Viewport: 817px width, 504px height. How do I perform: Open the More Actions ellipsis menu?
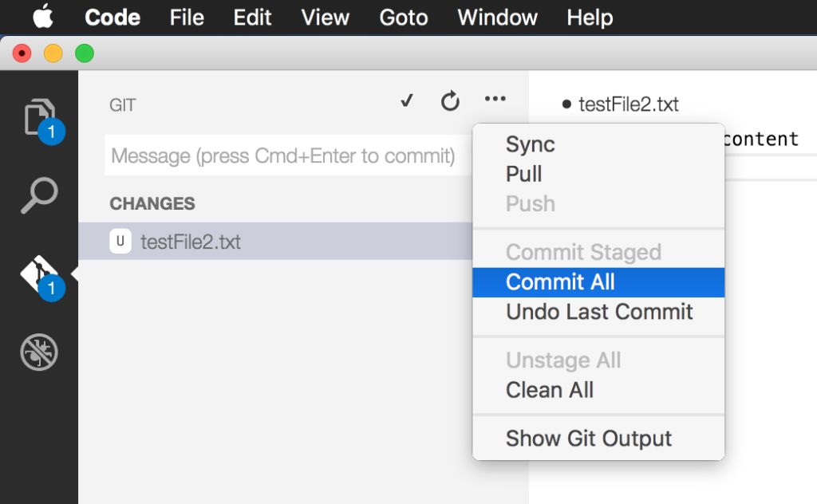pos(495,99)
